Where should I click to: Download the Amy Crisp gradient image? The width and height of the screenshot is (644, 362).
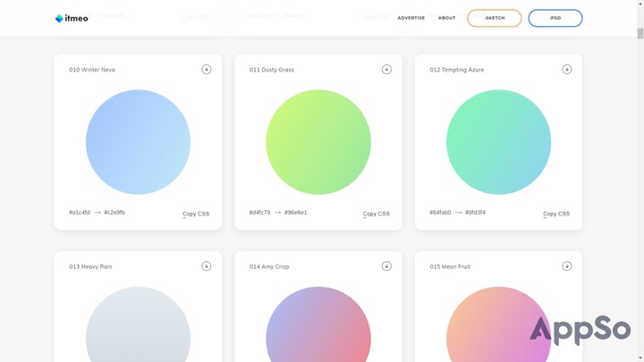pyautogui.click(x=386, y=266)
